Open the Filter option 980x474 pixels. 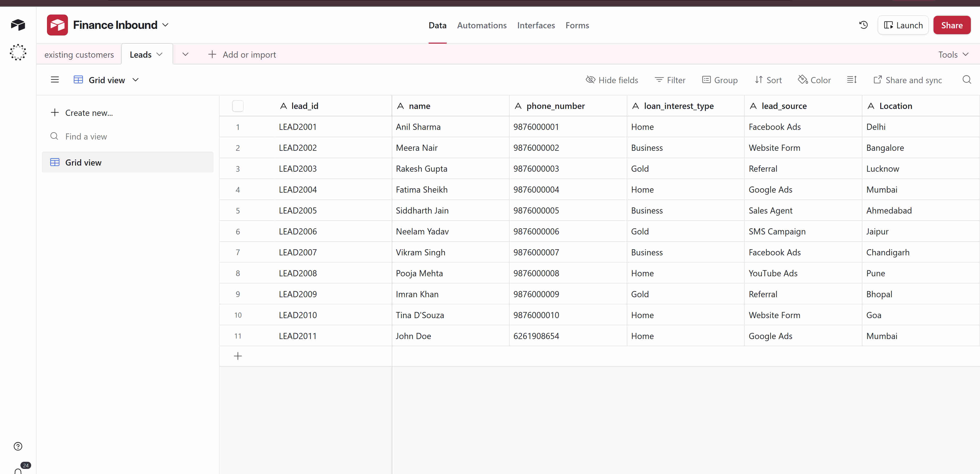tap(670, 80)
